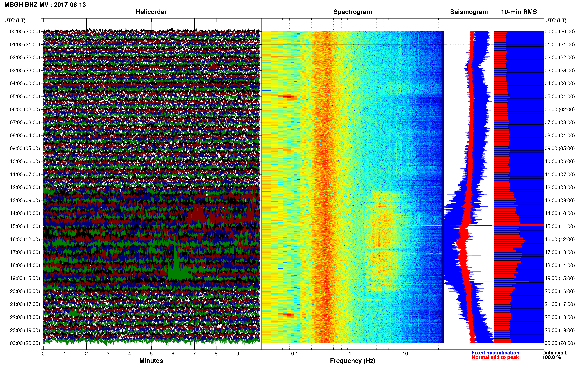The image size is (588, 368).
Task: Click the 'Minutes' x-axis label
Action: tap(151, 361)
